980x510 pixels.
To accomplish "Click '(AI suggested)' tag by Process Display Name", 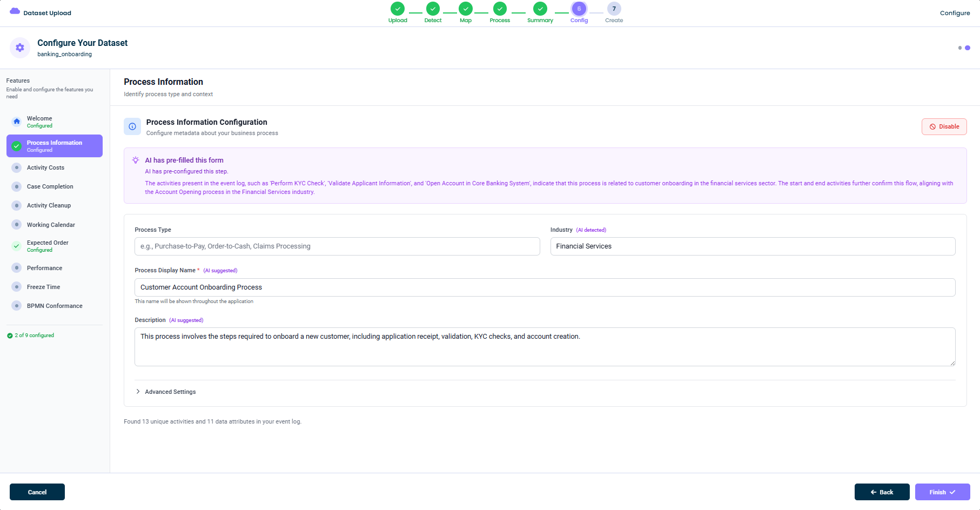I will (x=220, y=271).
